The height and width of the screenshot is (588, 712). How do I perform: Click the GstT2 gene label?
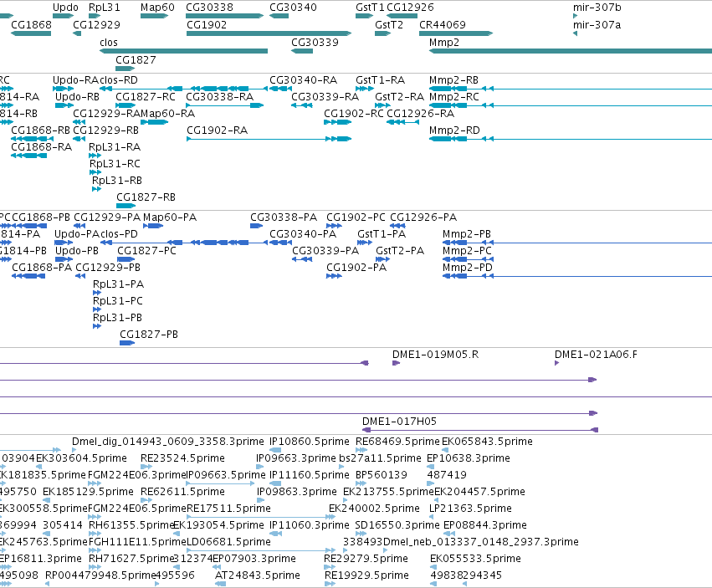click(x=389, y=24)
